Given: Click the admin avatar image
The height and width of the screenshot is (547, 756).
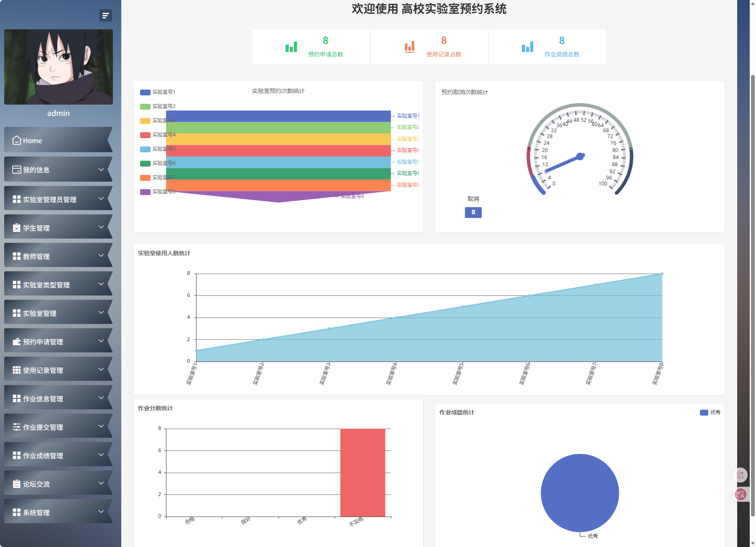Looking at the screenshot, I should (59, 67).
